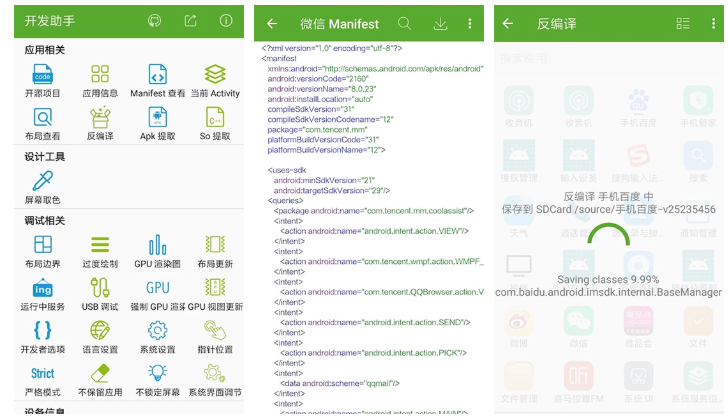Click android:minSdkVersion="21" line
Viewport: 728px width, 419px height.
(x=324, y=180)
